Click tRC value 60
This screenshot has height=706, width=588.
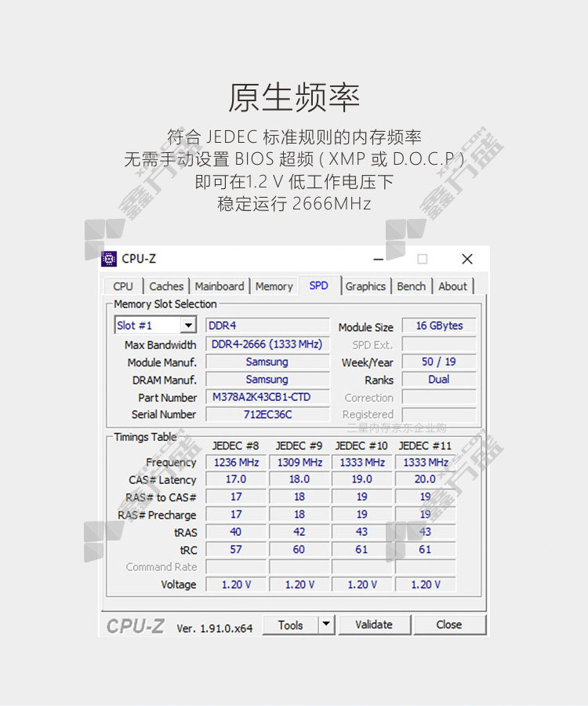tap(299, 549)
